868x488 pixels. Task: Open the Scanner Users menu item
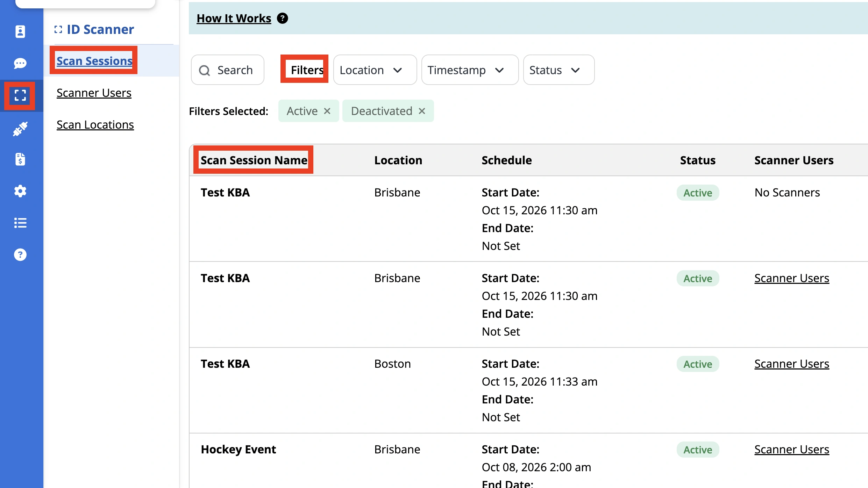point(94,93)
